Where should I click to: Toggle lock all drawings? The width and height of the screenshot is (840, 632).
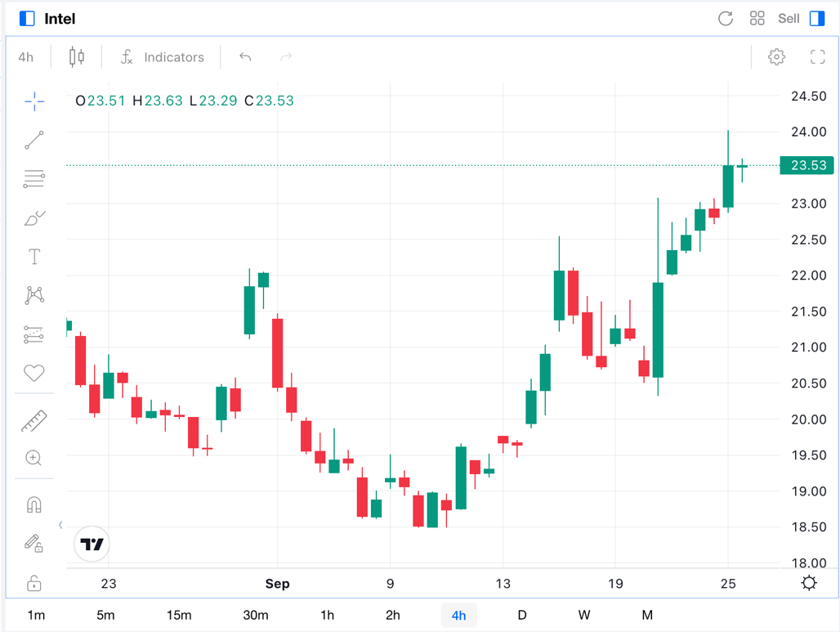34,583
